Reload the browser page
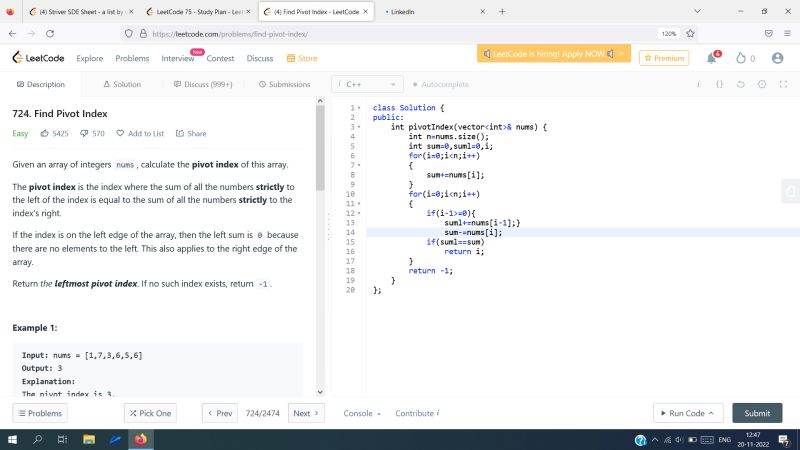The width and height of the screenshot is (800, 450). tap(50, 34)
